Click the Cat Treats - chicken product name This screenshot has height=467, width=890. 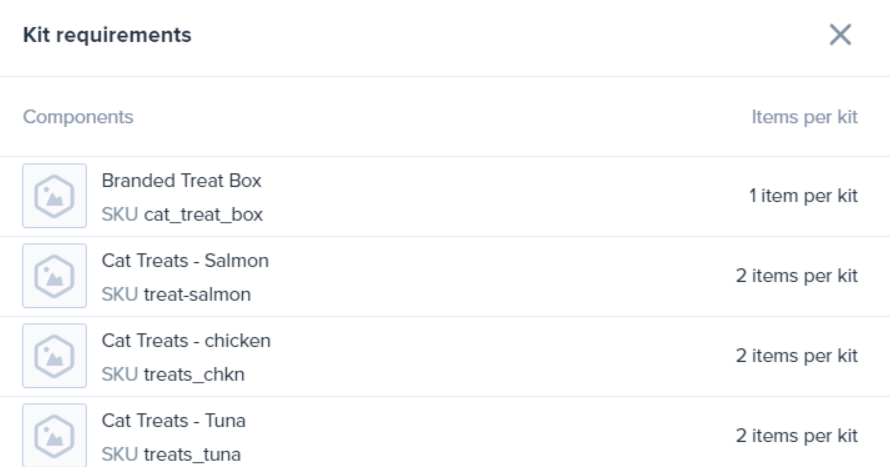pyautogui.click(x=186, y=340)
